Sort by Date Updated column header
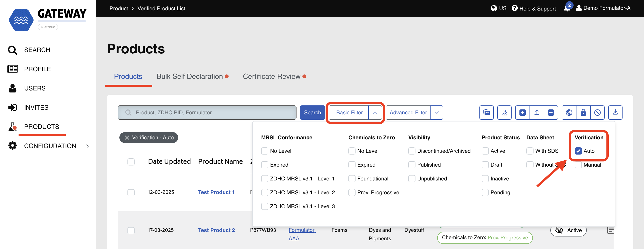Screen dimensions: 644x249 tap(169, 162)
